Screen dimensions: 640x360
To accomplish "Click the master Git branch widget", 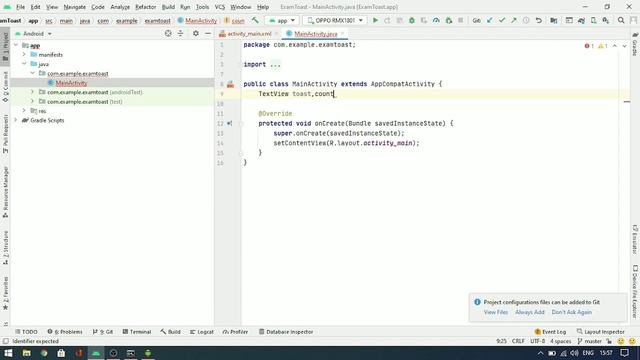I will pyautogui.click(x=589, y=341).
